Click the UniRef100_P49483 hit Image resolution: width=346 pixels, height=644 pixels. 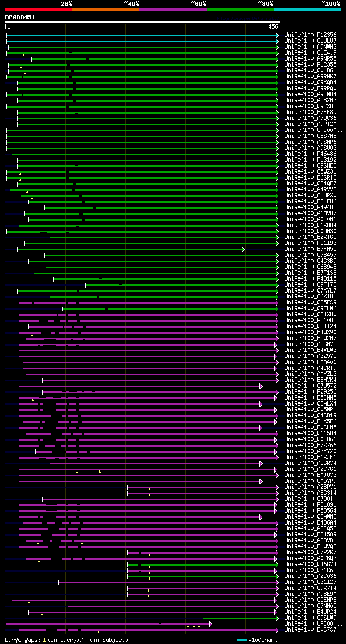310,208
